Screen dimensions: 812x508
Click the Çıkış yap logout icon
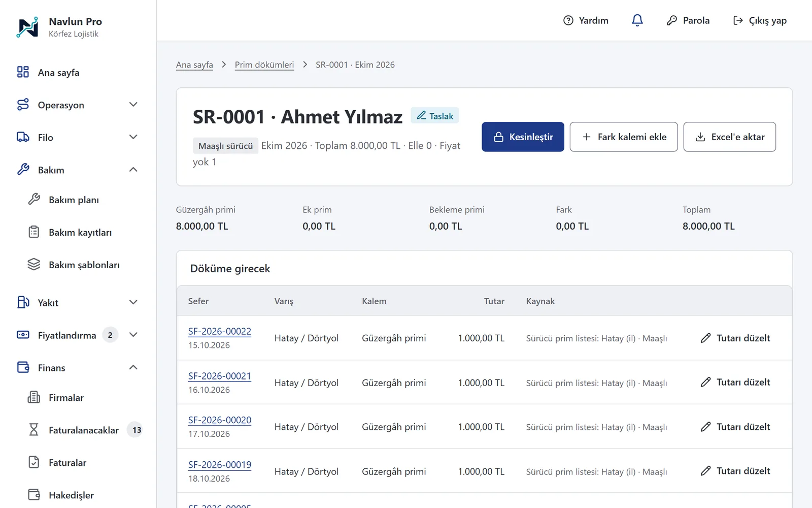[x=738, y=20]
